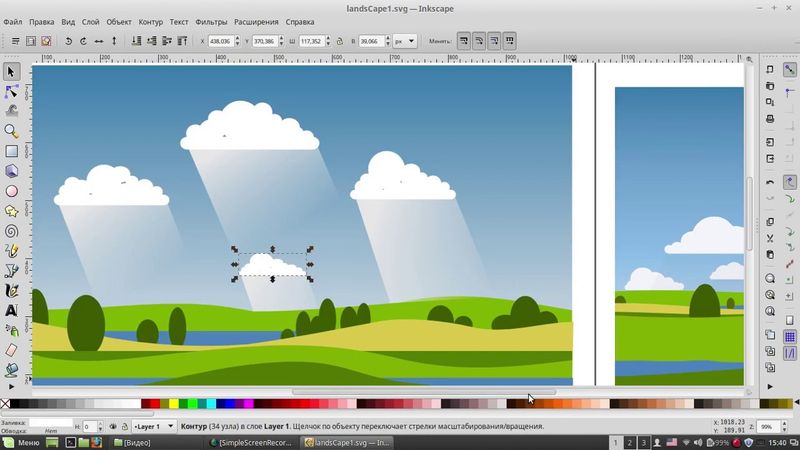Image resolution: width=800 pixels, height=450 pixels.
Task: Open the Файл menu
Action: (13, 22)
